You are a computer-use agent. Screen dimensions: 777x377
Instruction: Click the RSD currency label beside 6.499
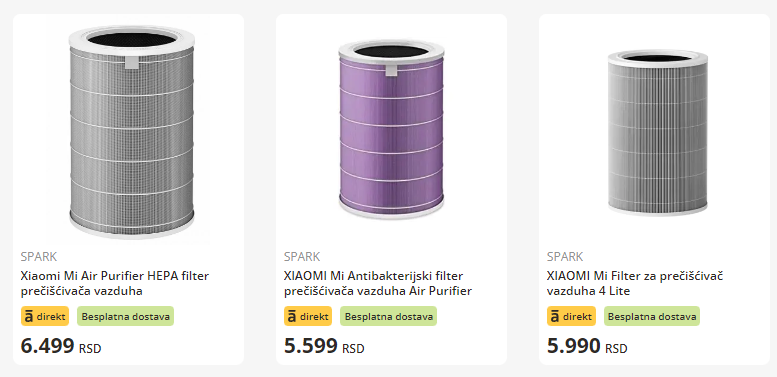90,349
